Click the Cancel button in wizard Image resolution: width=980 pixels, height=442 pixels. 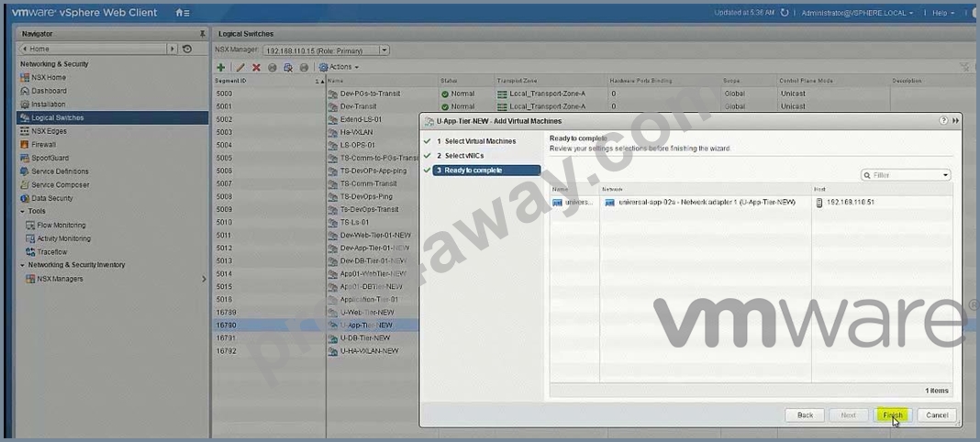[937, 415]
